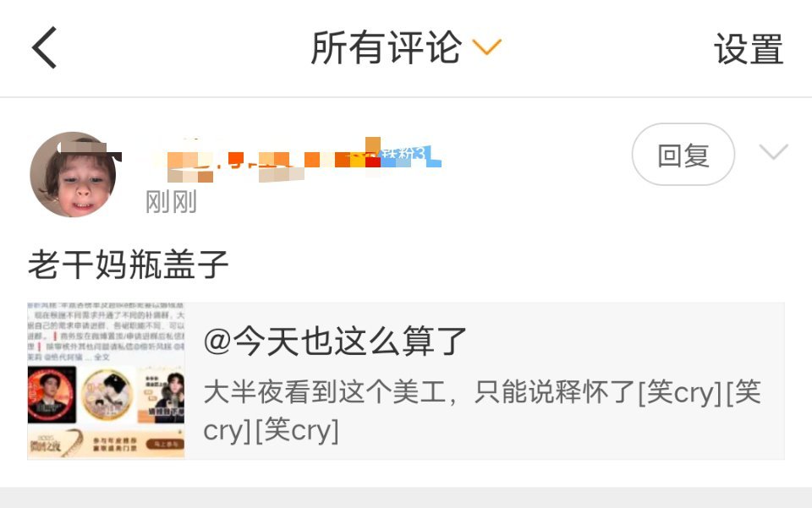812x508 pixels.
Task: Open the quoted post screenshot thumbnail
Action: [x=107, y=381]
